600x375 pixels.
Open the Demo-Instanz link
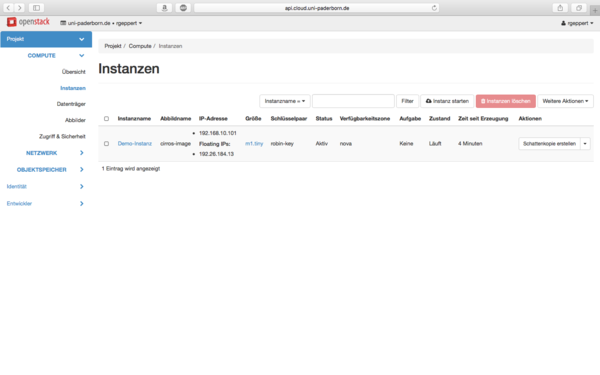click(135, 143)
